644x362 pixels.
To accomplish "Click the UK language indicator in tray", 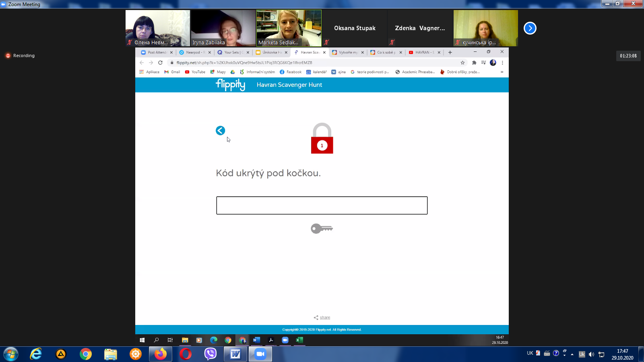I will [x=530, y=353].
